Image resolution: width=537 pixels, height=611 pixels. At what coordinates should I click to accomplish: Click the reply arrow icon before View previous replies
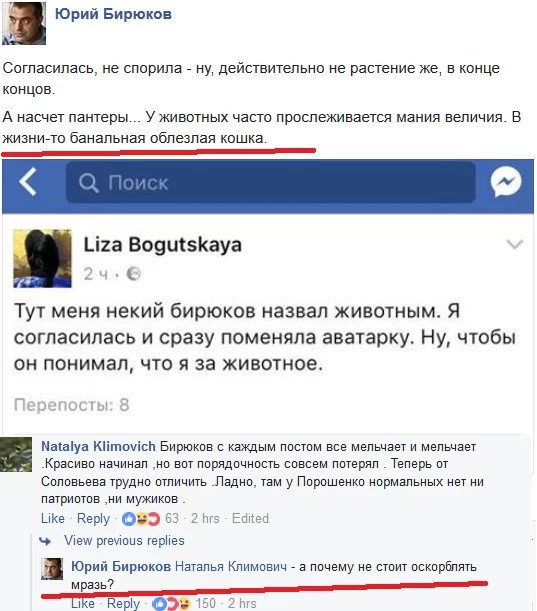click(46, 541)
